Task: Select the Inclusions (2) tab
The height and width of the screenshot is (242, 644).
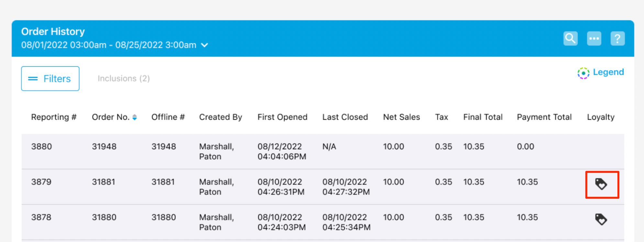Action: pyautogui.click(x=124, y=79)
